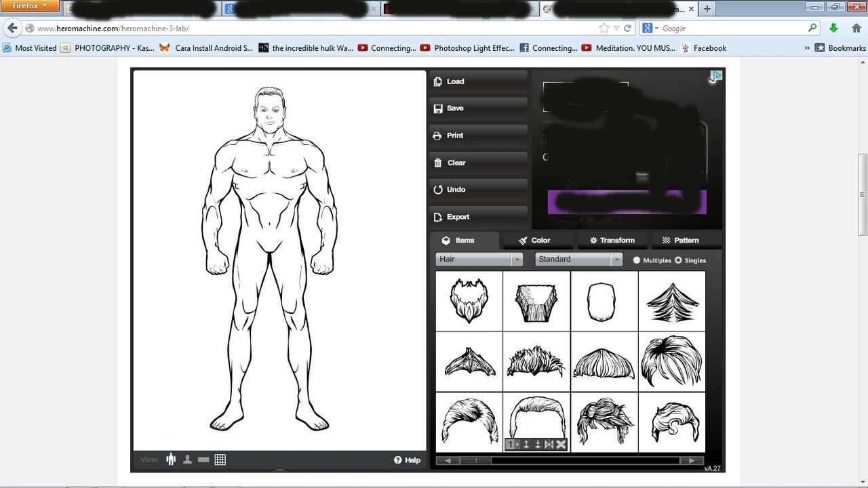The width and height of the screenshot is (868, 488).
Task: Open the Facebook bookmark
Action: [x=704, y=48]
